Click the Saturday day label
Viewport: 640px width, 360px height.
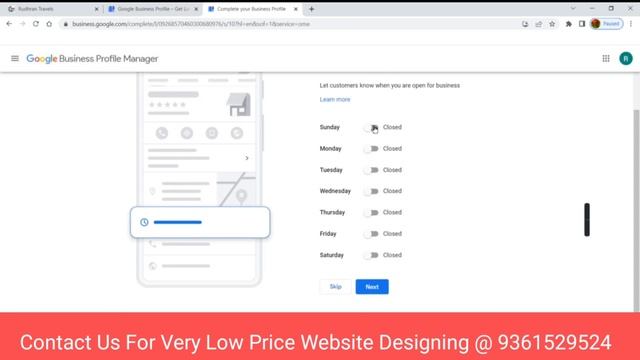click(x=331, y=255)
